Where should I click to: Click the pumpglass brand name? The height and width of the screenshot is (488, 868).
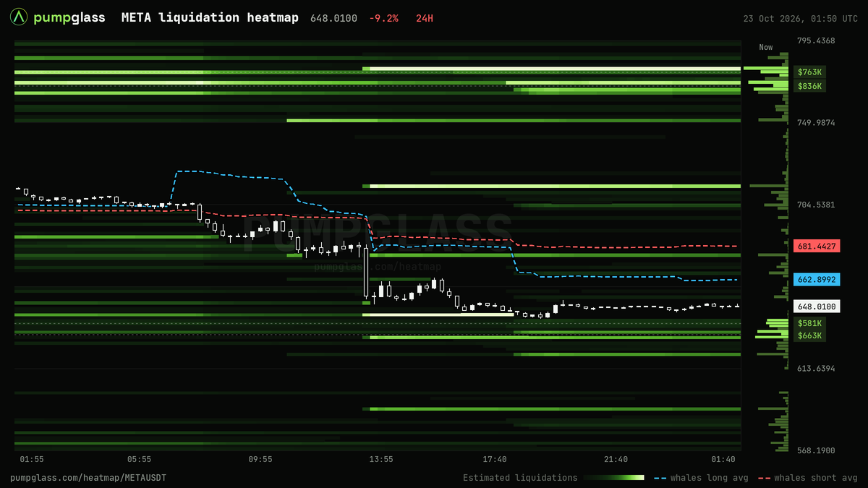point(69,17)
